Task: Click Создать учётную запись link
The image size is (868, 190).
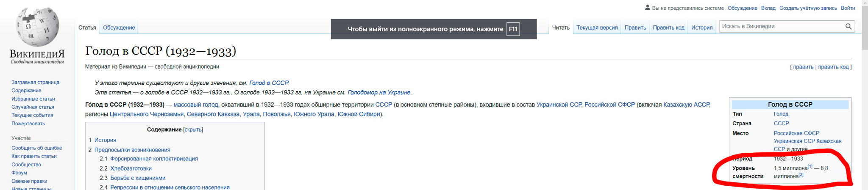Action: (808, 8)
